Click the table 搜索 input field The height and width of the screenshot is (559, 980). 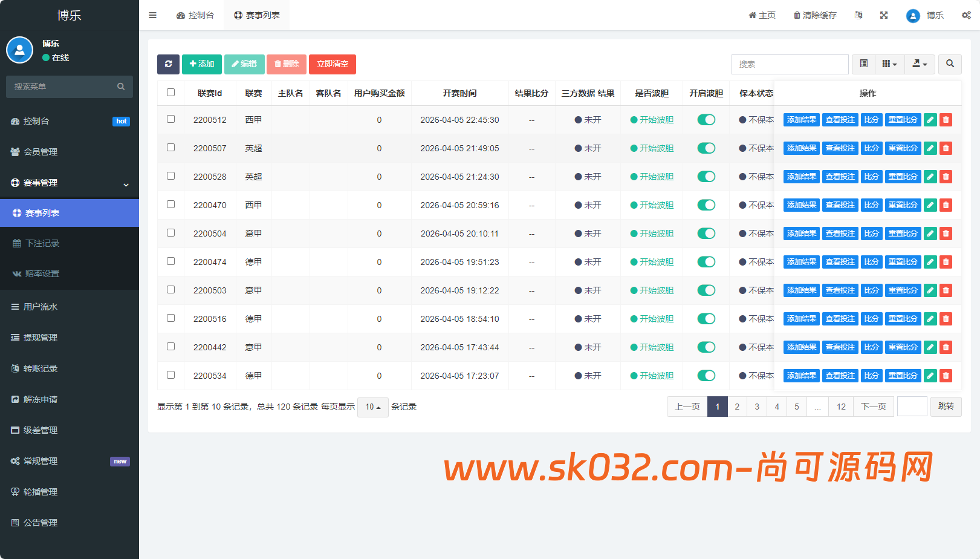(x=790, y=64)
